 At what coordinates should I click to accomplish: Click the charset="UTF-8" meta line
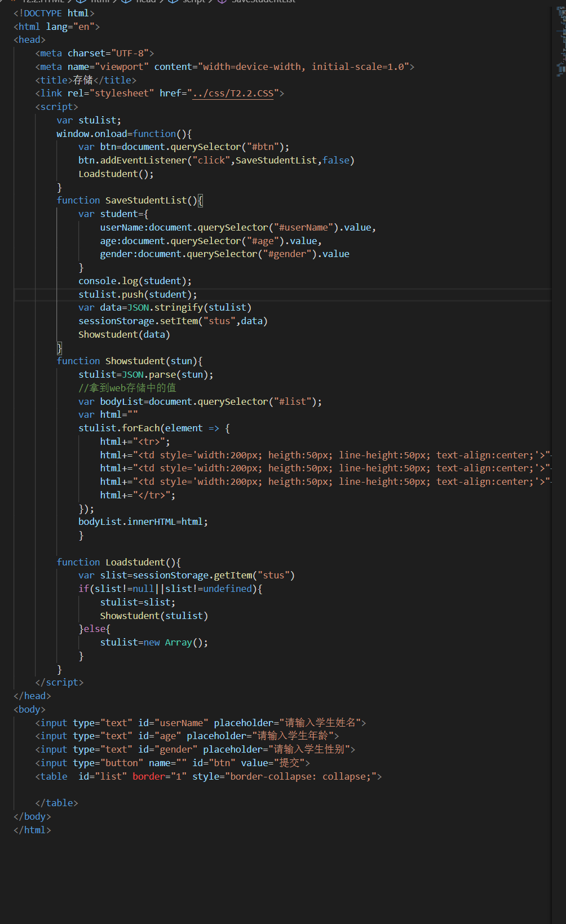click(x=95, y=53)
